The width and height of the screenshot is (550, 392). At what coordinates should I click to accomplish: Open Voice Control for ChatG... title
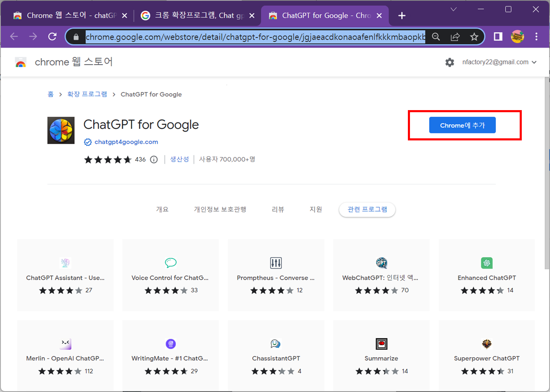(x=170, y=278)
